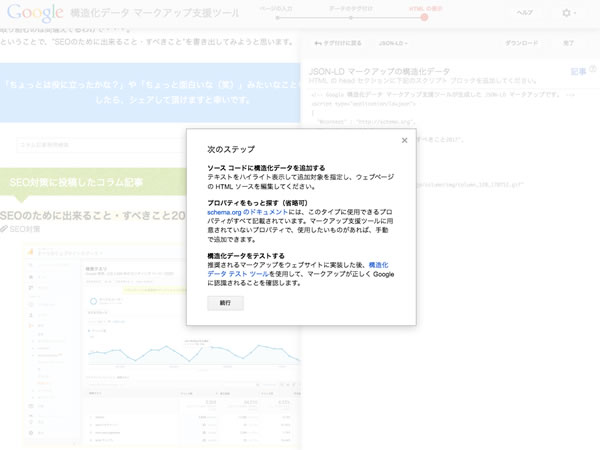Click heading ソース コードに構造化データを追加する
Screen dimensions: 600x450
[266, 168]
